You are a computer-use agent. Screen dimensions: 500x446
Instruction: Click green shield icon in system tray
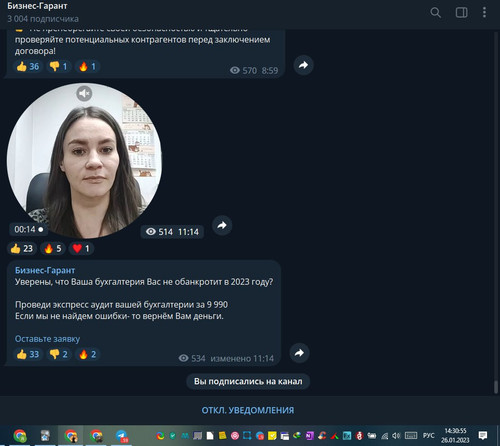click(x=173, y=435)
